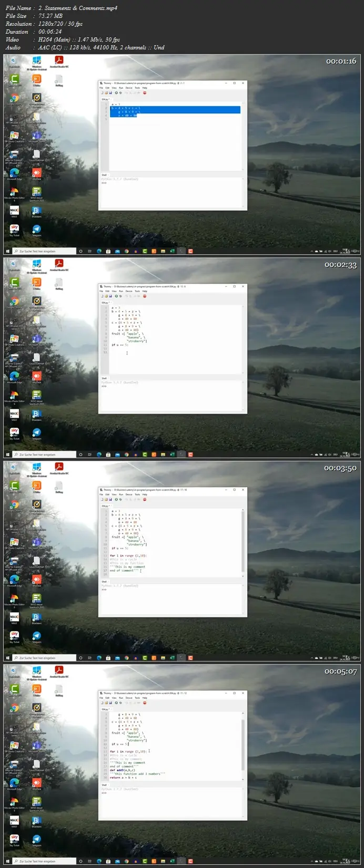Click the WISO steuer desktop icon in 00:03:50 frame
Viewport: 364px width, 868px height.
point(36,599)
